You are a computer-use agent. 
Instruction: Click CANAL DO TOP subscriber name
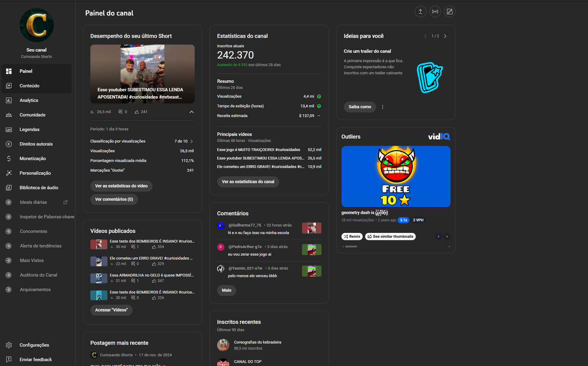(248, 362)
